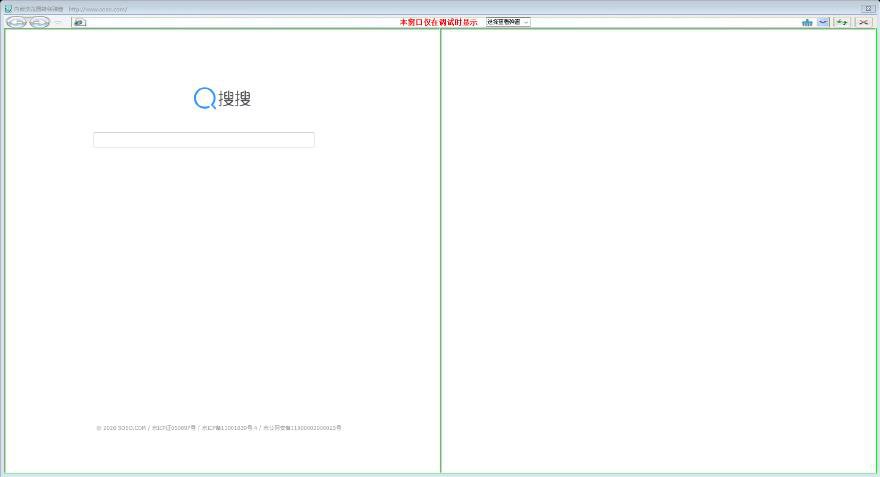Click the Soso search input box
Screen dimensions: 880x477
(x=204, y=140)
